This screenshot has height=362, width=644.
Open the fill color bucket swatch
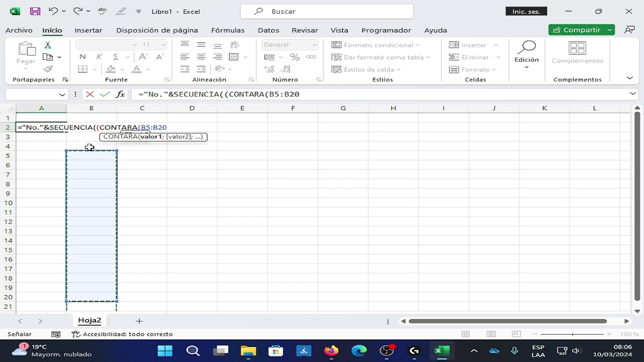click(x=111, y=69)
